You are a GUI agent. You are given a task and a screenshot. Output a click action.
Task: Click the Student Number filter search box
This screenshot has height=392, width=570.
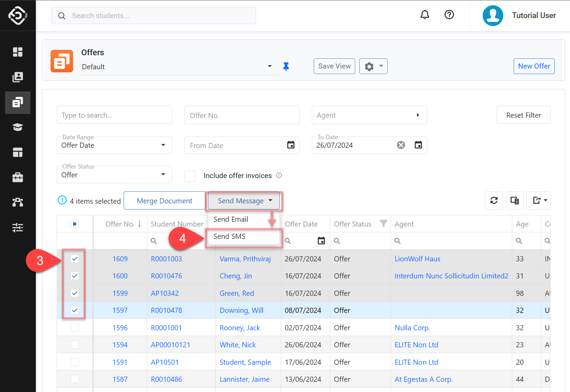coord(181,241)
